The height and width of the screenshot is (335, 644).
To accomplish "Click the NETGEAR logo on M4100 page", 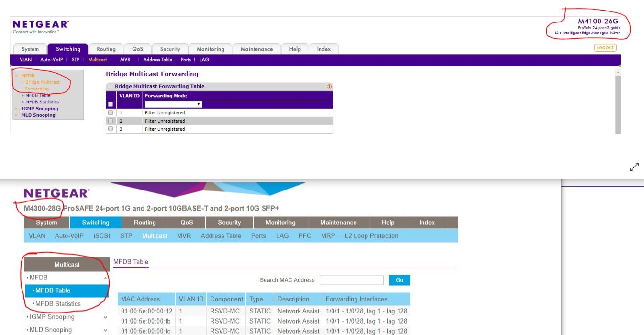I will tap(41, 24).
